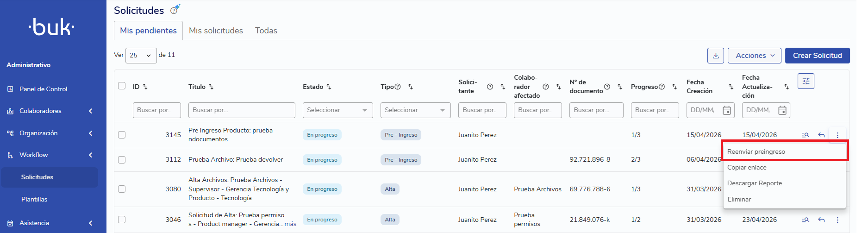
Task: Check the box for request 3112
Action: coord(122,160)
